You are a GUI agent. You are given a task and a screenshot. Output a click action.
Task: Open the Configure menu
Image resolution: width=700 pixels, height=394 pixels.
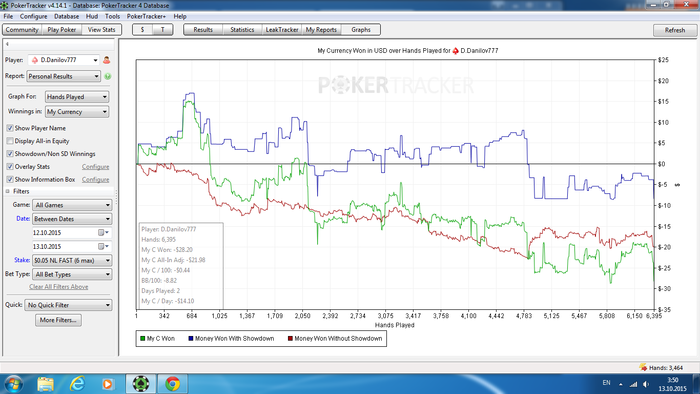(x=33, y=17)
